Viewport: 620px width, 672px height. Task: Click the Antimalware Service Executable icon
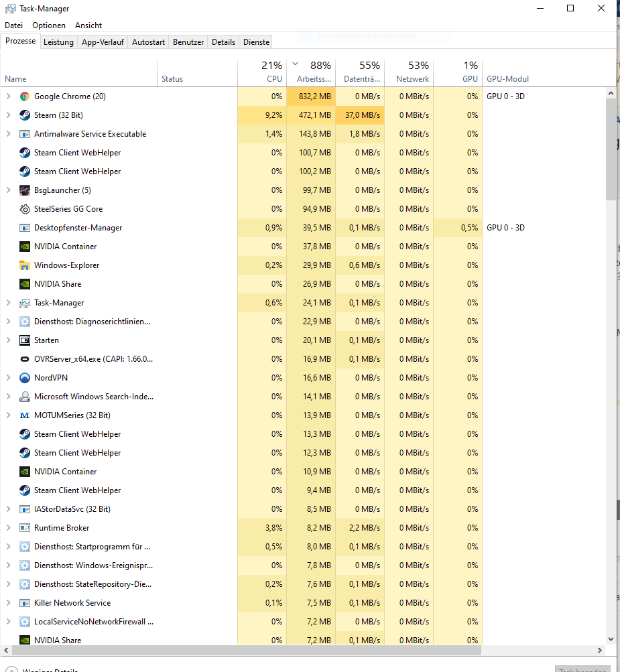(x=25, y=134)
